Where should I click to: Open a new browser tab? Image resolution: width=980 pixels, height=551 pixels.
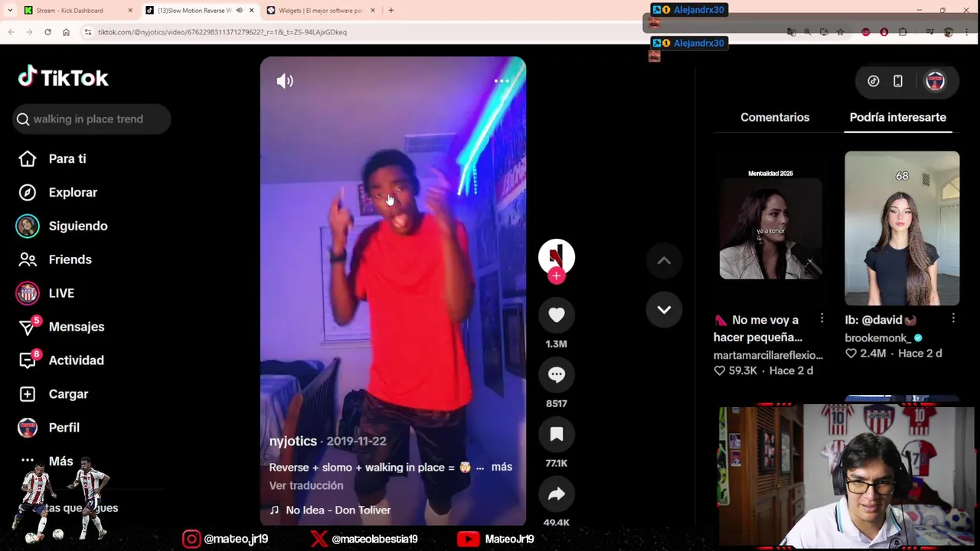coord(391,11)
